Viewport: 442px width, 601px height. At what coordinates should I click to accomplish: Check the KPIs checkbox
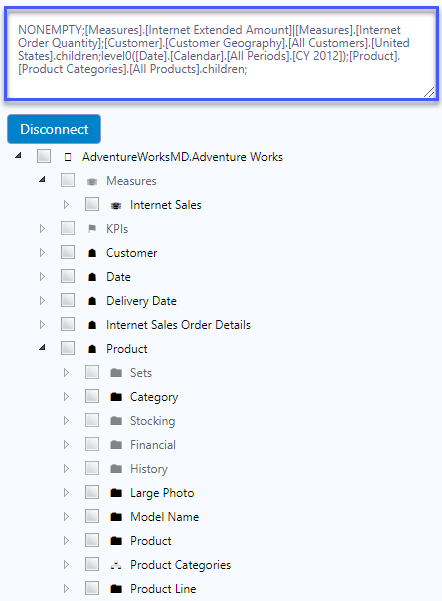click(68, 228)
